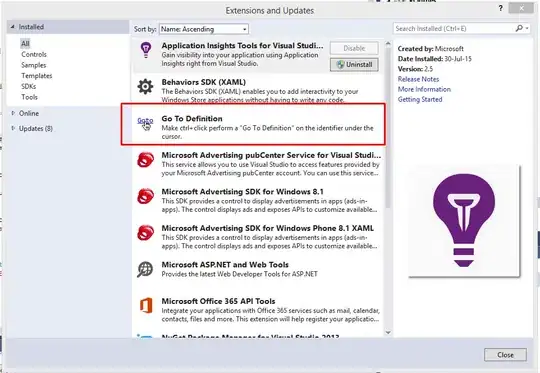Open the Release Notes link
The width and height of the screenshot is (540, 373).
pos(418,79)
